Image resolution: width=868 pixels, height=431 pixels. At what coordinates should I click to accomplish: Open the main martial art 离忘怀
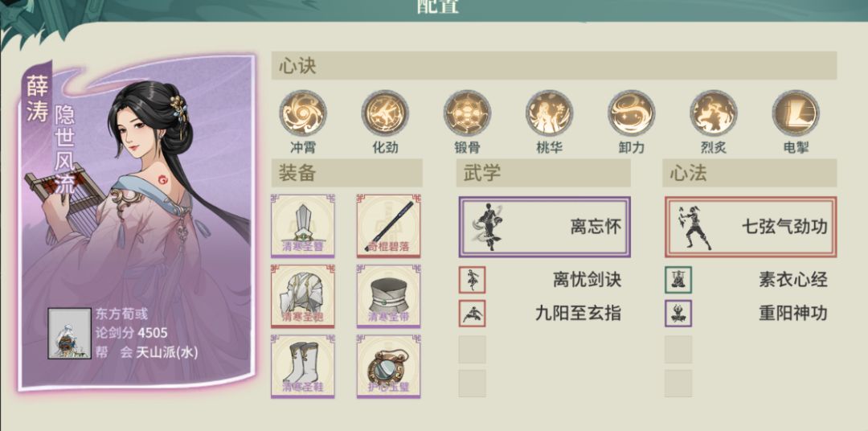pos(545,227)
